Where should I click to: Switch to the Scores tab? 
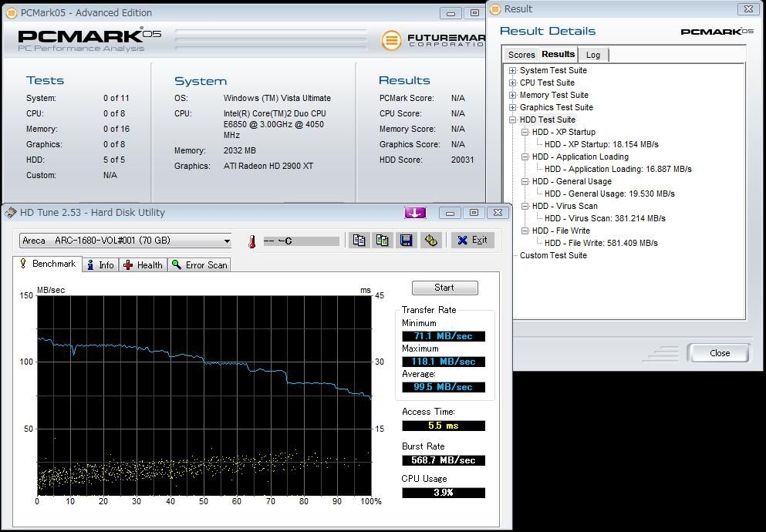[x=521, y=55]
